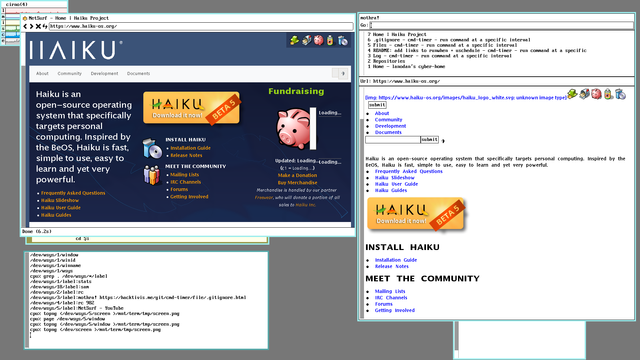Click the disc/trash icon in NetSurf page header

(x=343, y=40)
